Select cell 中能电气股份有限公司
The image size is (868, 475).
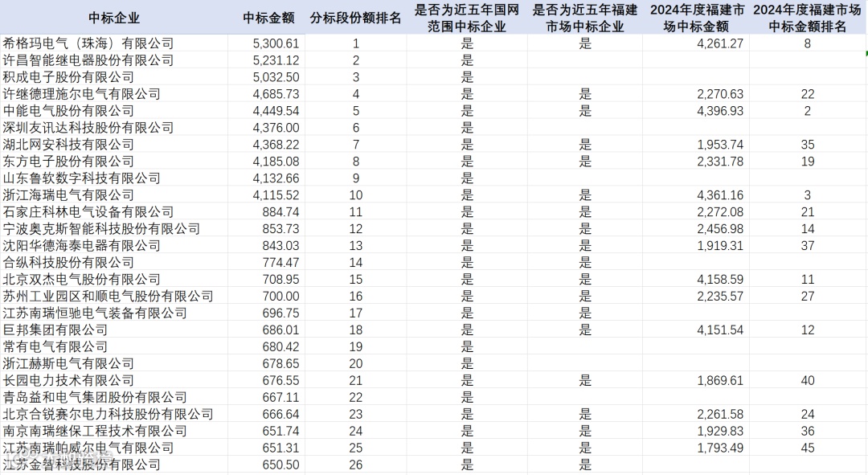pos(114,111)
